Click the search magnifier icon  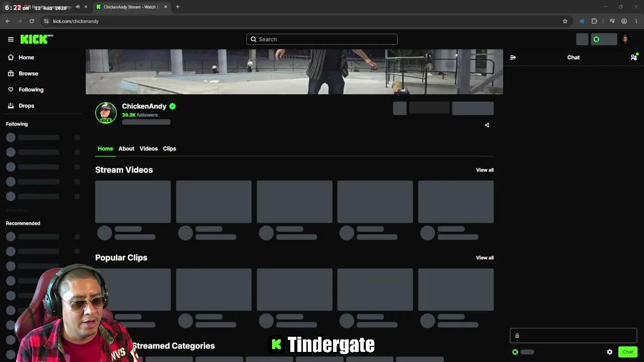(254, 39)
